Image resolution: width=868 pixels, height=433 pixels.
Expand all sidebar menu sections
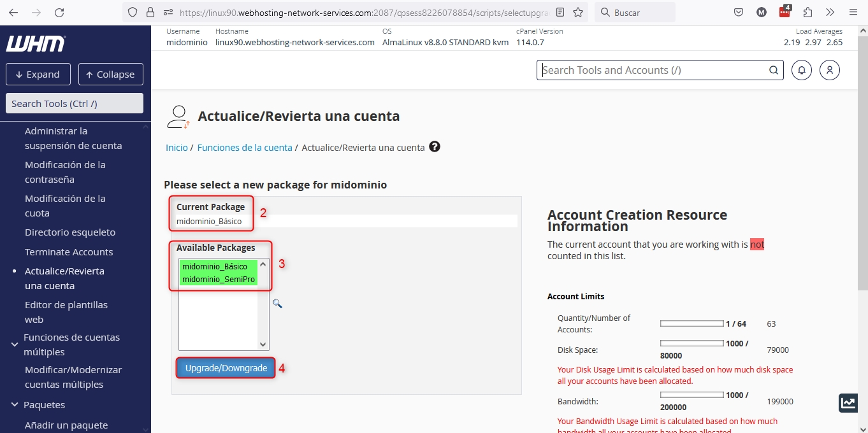tap(37, 75)
